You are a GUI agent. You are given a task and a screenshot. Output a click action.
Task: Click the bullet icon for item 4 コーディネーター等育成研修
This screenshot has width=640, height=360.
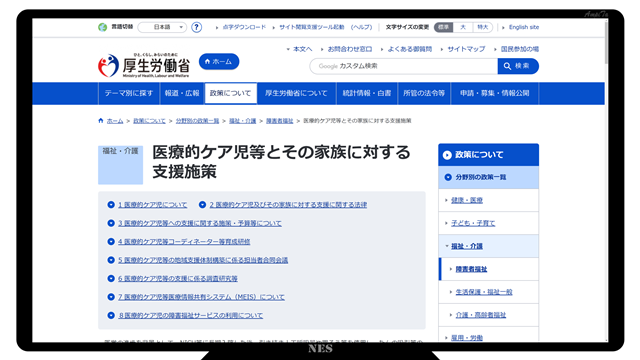point(111,241)
